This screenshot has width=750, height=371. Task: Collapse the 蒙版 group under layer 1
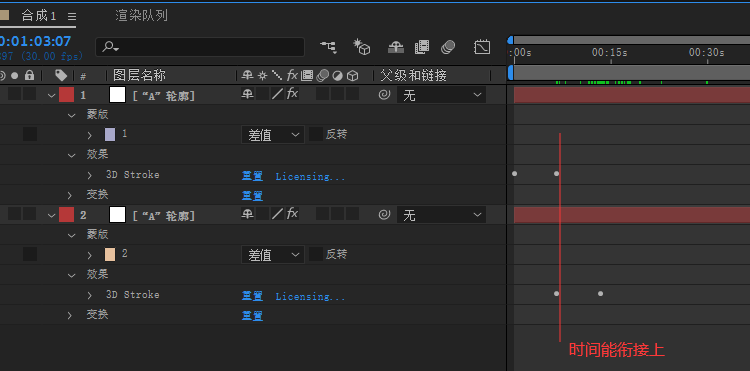tap(71, 115)
